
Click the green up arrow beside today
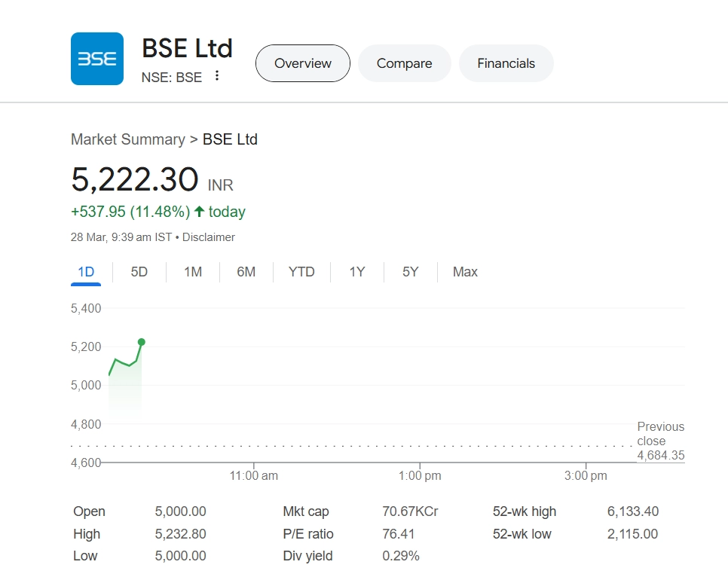point(199,212)
